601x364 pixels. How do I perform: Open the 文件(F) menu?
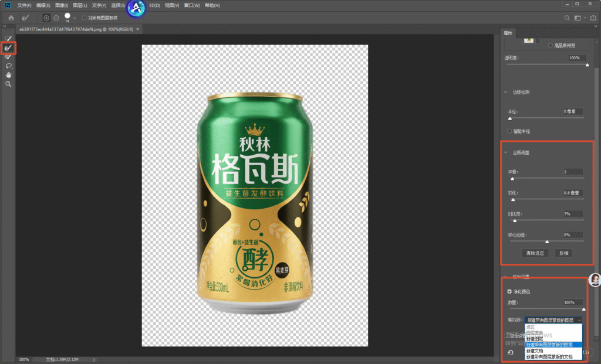click(x=24, y=5)
